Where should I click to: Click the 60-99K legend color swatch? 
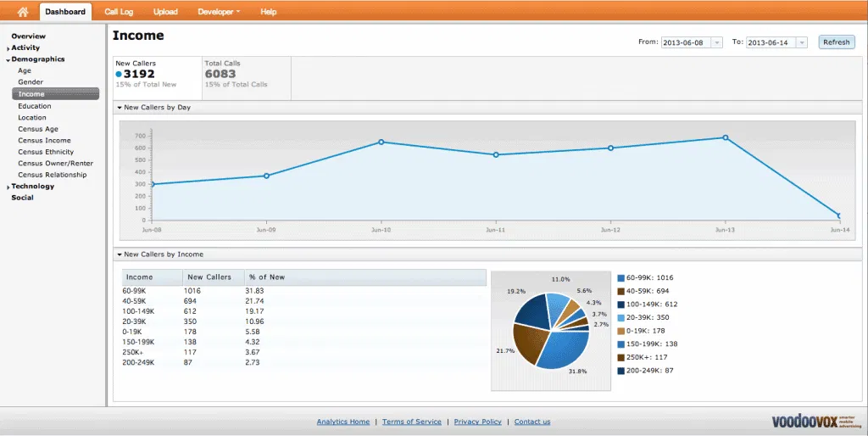pos(620,277)
